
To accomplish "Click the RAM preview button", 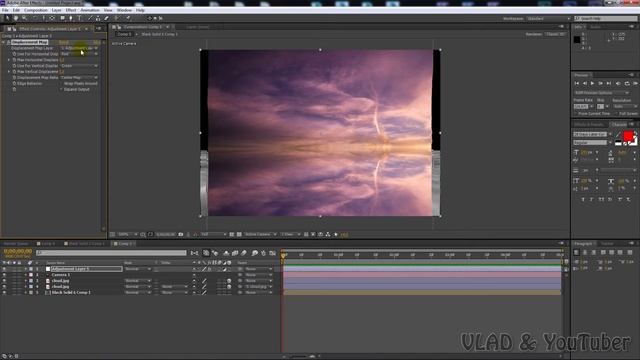I will pos(635,83).
